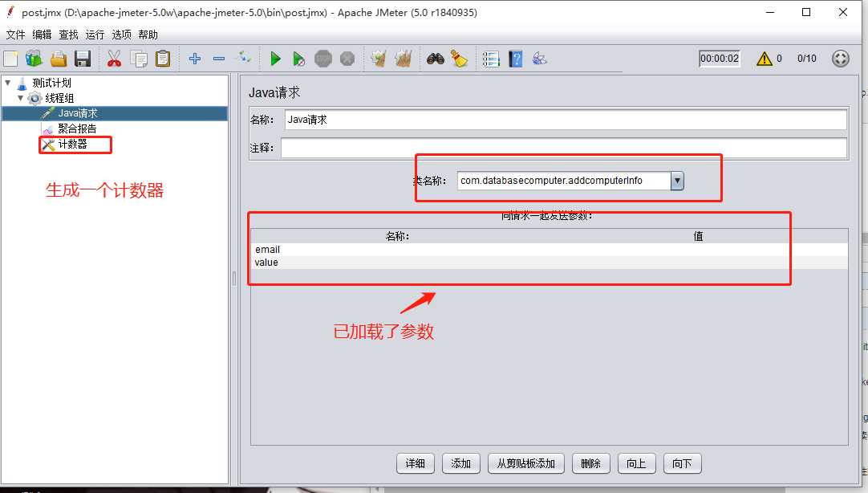Open the 编辑 menu
The image size is (868, 493).
point(42,35)
